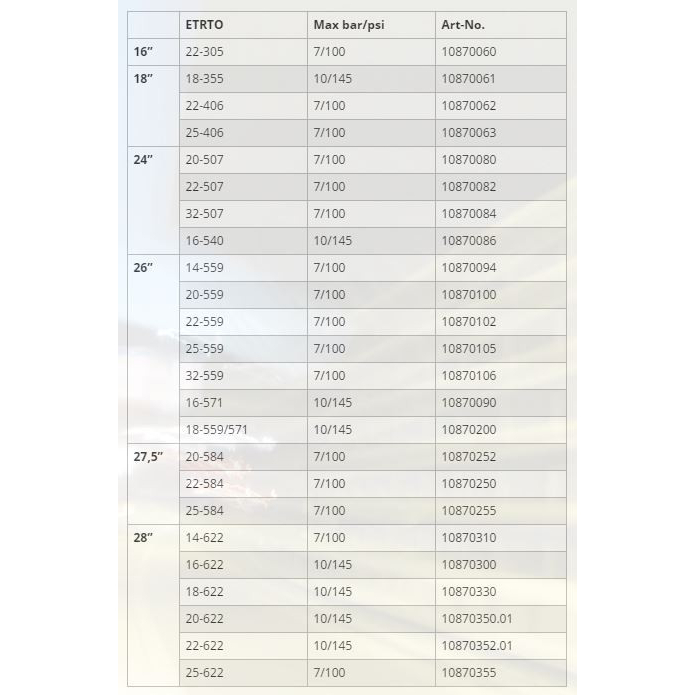Click article number 10870255
The image size is (695, 695).
point(469,511)
